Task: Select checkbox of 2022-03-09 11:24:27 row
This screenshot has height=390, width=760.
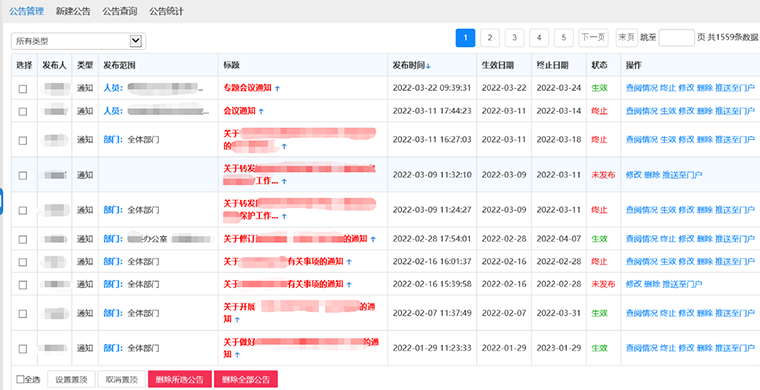Action: [x=23, y=210]
